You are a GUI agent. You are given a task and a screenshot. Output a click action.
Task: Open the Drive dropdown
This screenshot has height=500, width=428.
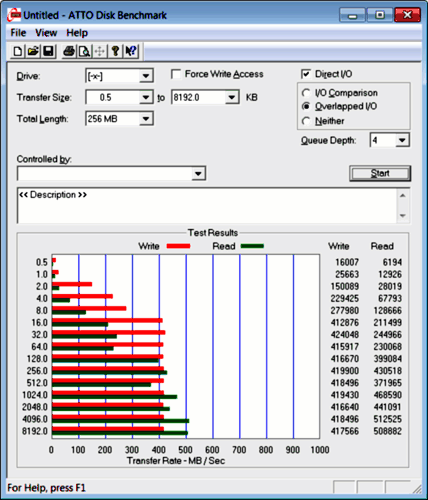tap(146, 76)
